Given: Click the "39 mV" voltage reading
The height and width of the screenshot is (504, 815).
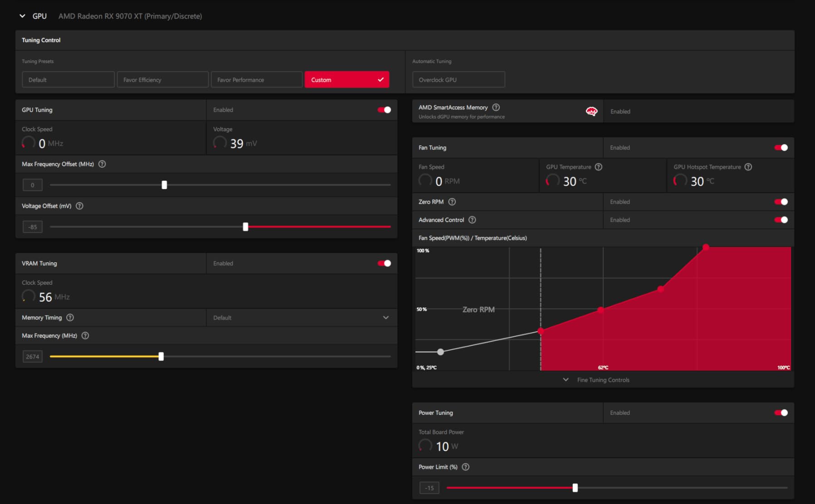Looking at the screenshot, I should coord(244,143).
